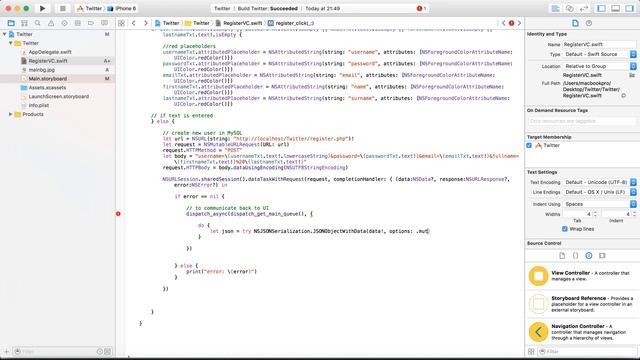The height and width of the screenshot is (360, 640).
Task: Open the breakpoint navigator tab
Action: pos(91,23)
